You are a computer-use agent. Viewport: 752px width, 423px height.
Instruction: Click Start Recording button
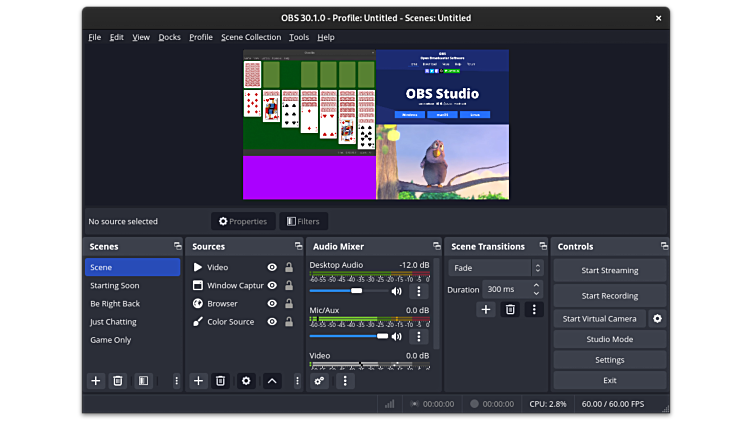click(609, 295)
